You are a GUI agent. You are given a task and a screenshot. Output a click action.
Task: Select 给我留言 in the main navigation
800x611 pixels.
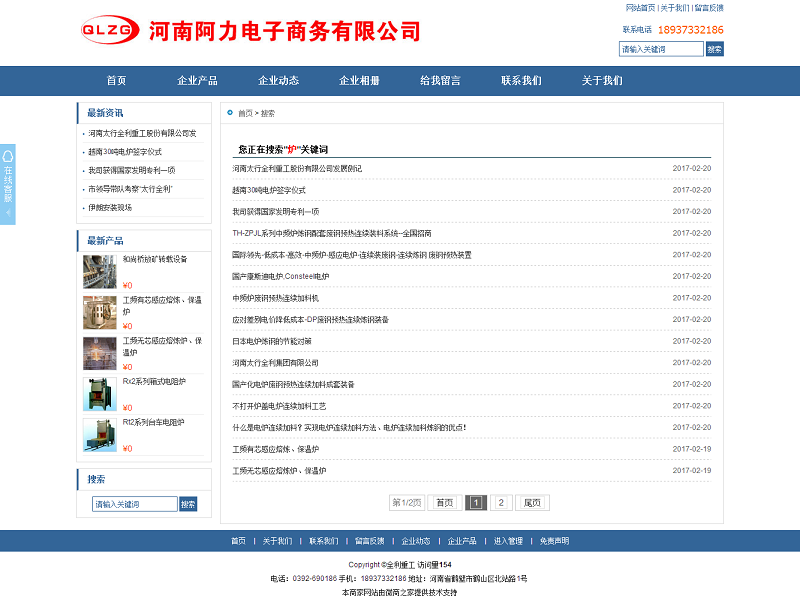click(x=440, y=81)
